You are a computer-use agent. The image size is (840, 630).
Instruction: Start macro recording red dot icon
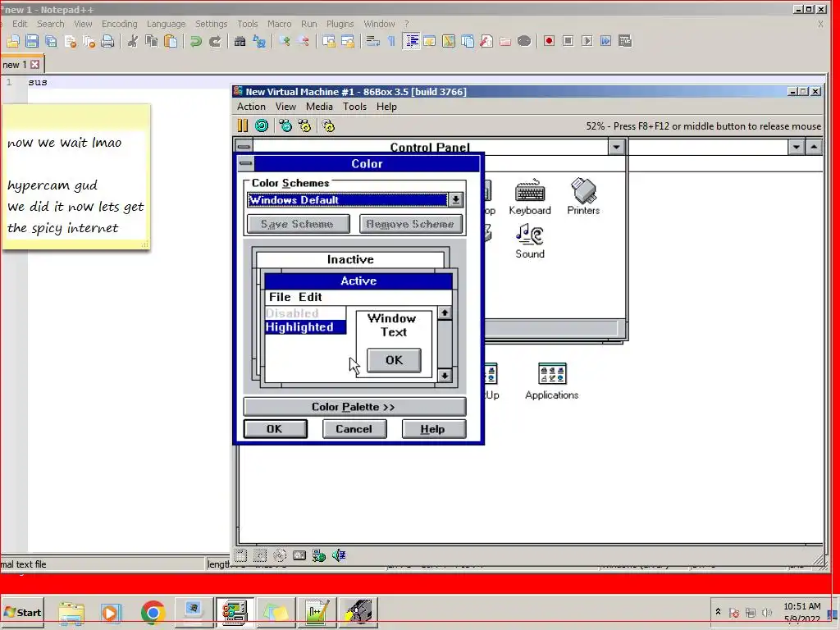[x=549, y=41]
